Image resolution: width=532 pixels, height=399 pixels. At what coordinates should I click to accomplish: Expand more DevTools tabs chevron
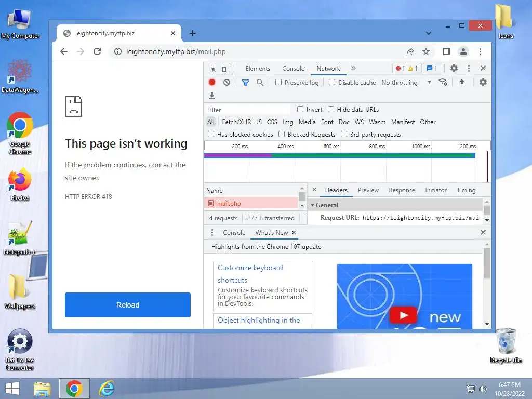353,68
